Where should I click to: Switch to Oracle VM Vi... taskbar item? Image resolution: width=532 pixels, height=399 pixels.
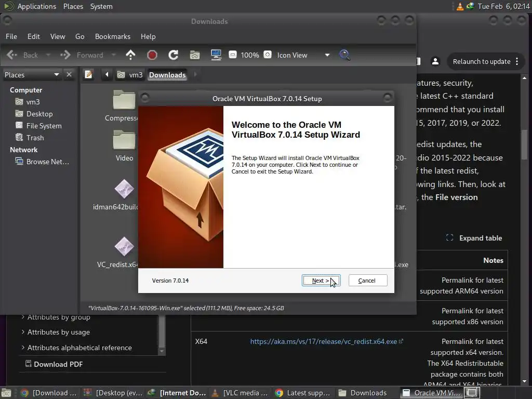432,393
